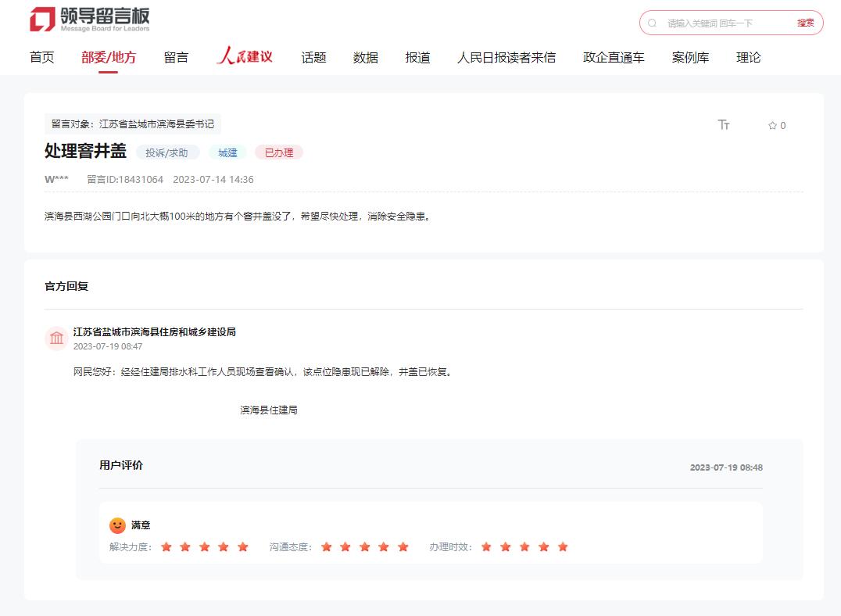Screen dimensions: 841x616
Task: Switch to the 留言 tab
Action: tap(176, 57)
